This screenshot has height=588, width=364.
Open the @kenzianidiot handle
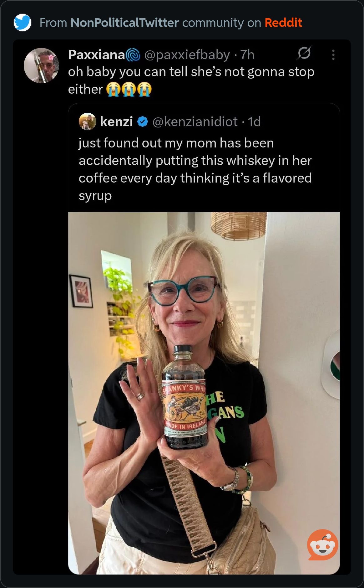pyautogui.click(x=195, y=121)
